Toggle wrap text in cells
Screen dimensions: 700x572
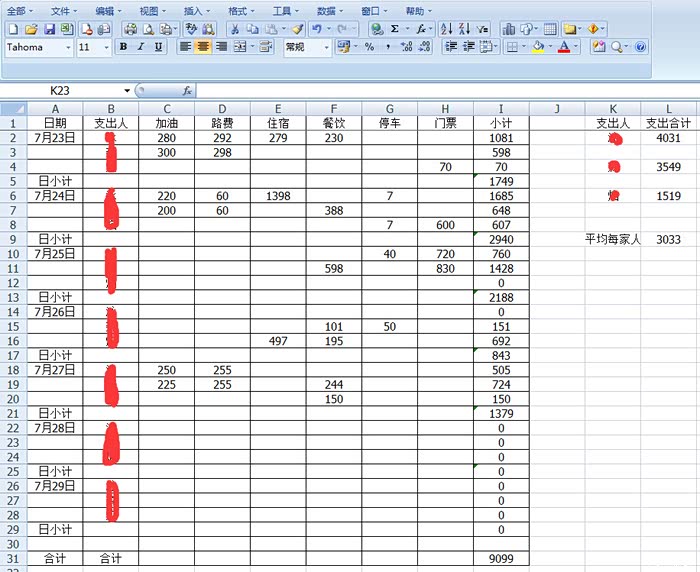[266, 47]
